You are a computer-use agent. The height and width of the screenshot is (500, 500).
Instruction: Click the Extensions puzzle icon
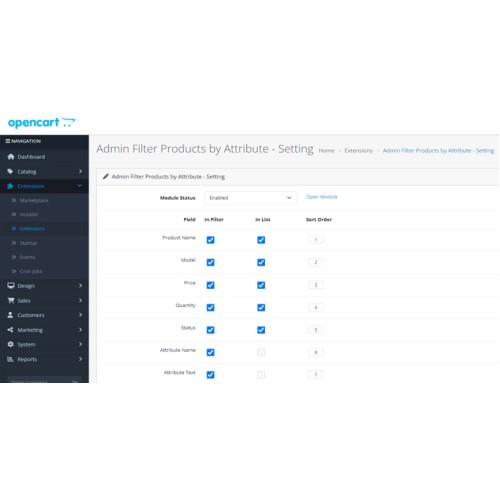10,186
